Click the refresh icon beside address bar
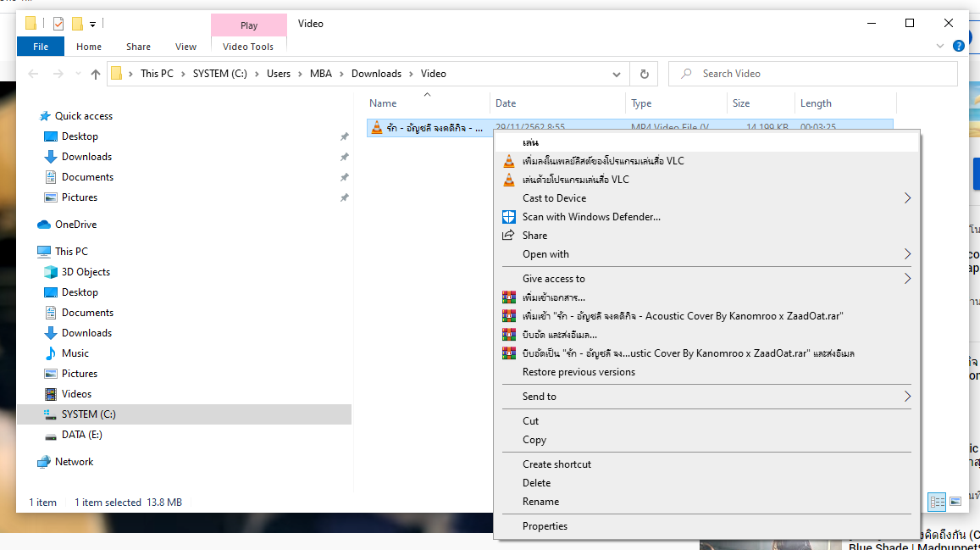The width and height of the screenshot is (980, 550). click(645, 74)
